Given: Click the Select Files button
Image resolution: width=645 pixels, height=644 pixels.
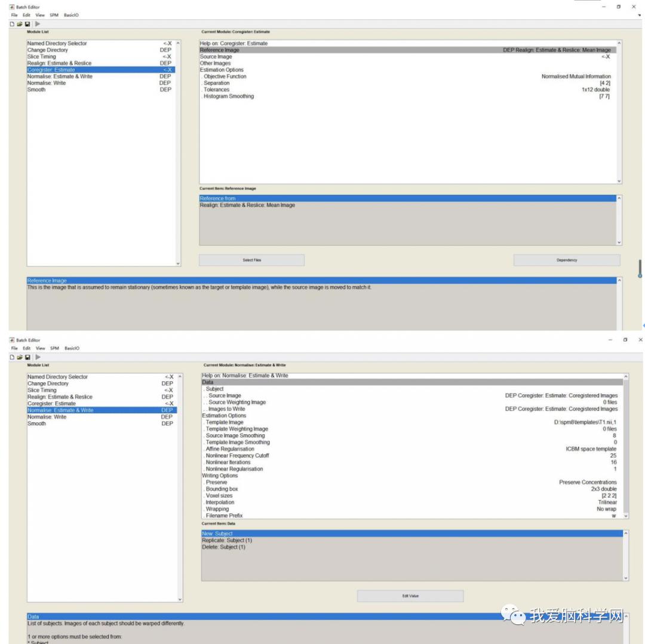Looking at the screenshot, I should pyautogui.click(x=252, y=260).
